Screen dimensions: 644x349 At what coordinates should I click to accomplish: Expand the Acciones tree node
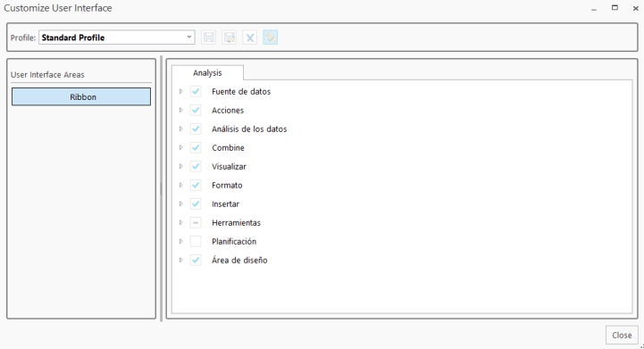click(181, 110)
